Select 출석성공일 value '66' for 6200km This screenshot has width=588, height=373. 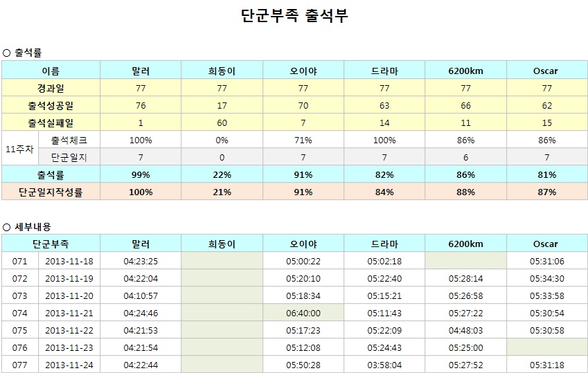(465, 106)
